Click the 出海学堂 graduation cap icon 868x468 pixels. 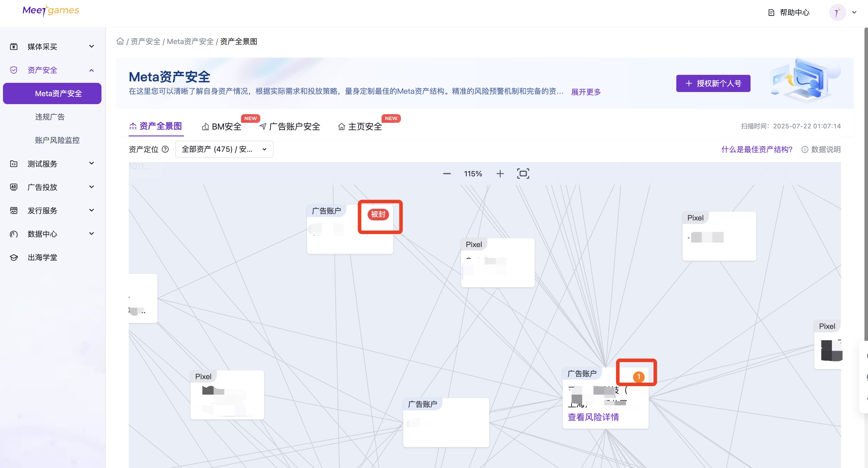pyautogui.click(x=14, y=257)
